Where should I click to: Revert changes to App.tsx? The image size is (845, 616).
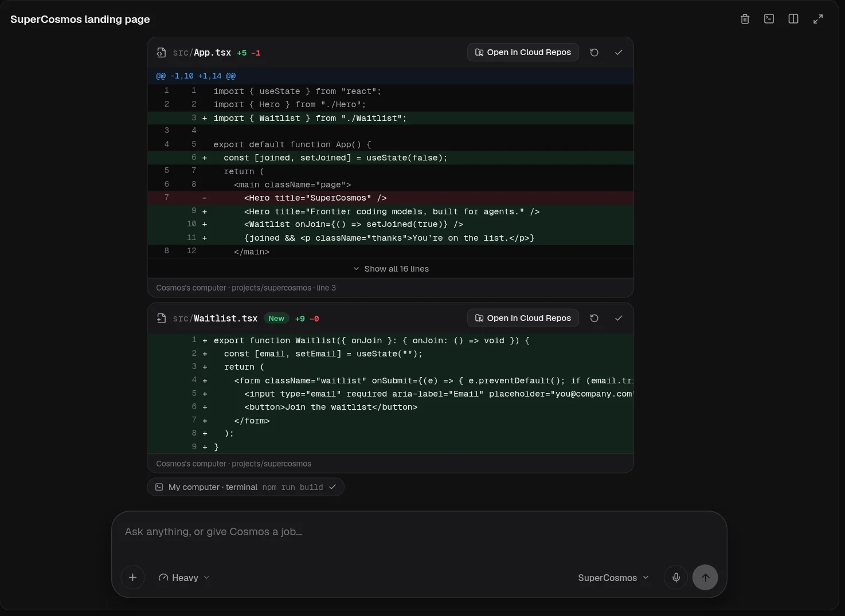point(594,52)
